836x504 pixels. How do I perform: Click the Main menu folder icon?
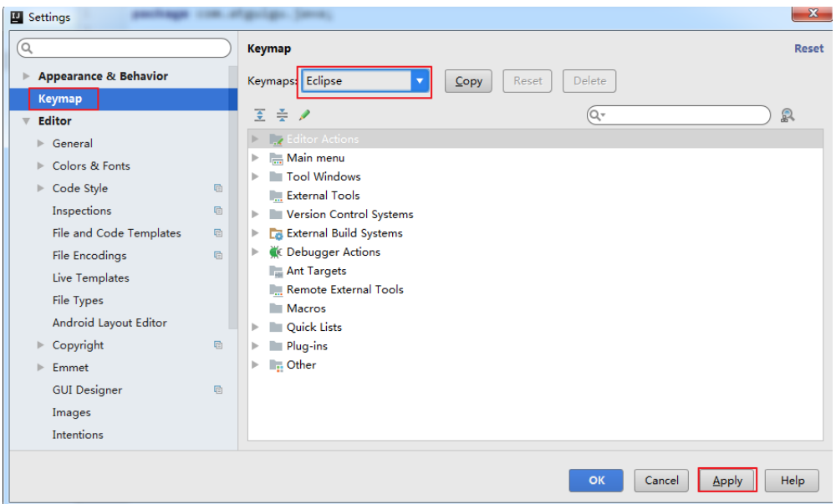276,158
